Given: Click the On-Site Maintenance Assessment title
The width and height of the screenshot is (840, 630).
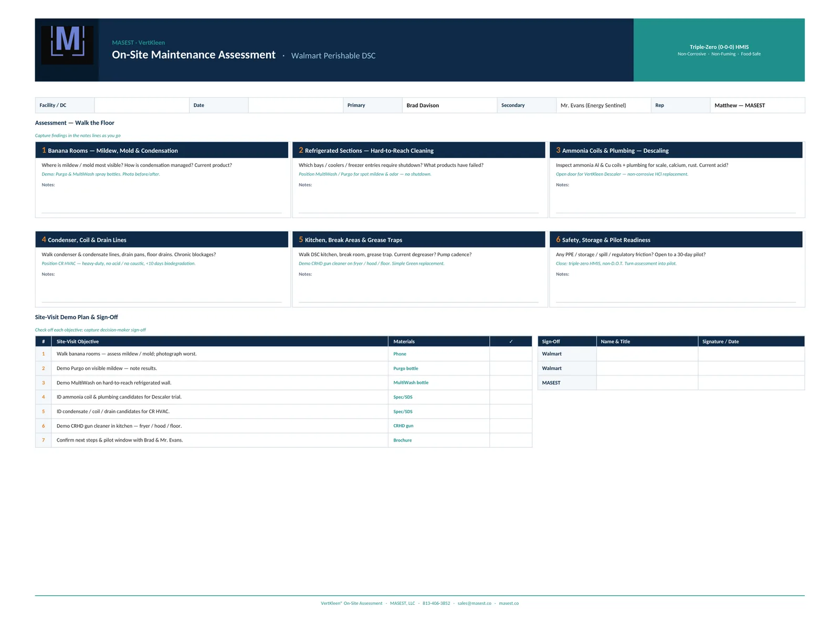Looking at the screenshot, I should pos(194,55).
